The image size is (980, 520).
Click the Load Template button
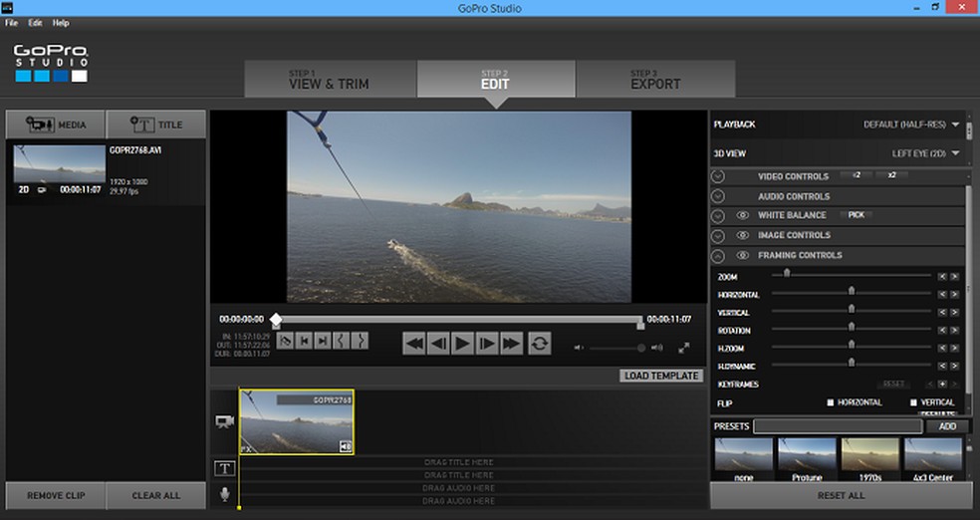660,376
